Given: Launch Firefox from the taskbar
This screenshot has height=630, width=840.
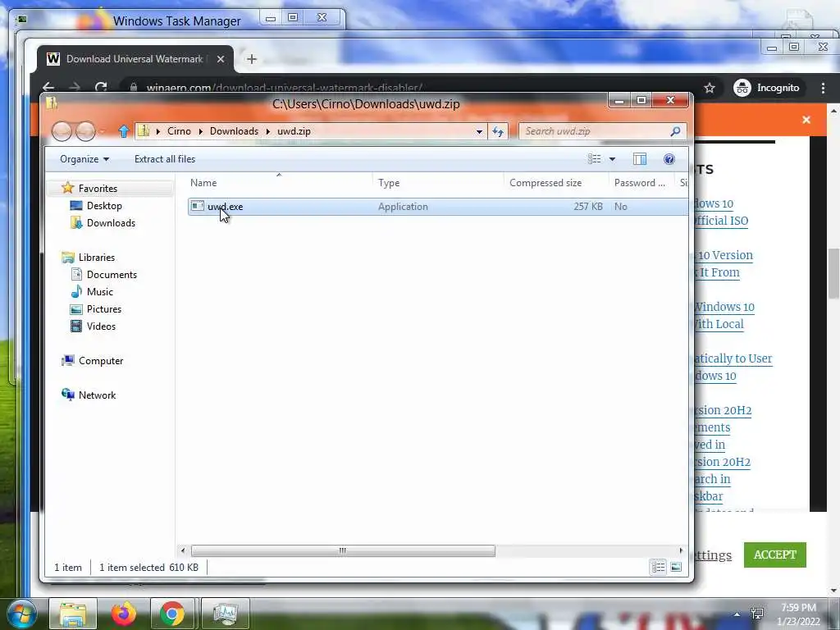Looking at the screenshot, I should (123, 614).
